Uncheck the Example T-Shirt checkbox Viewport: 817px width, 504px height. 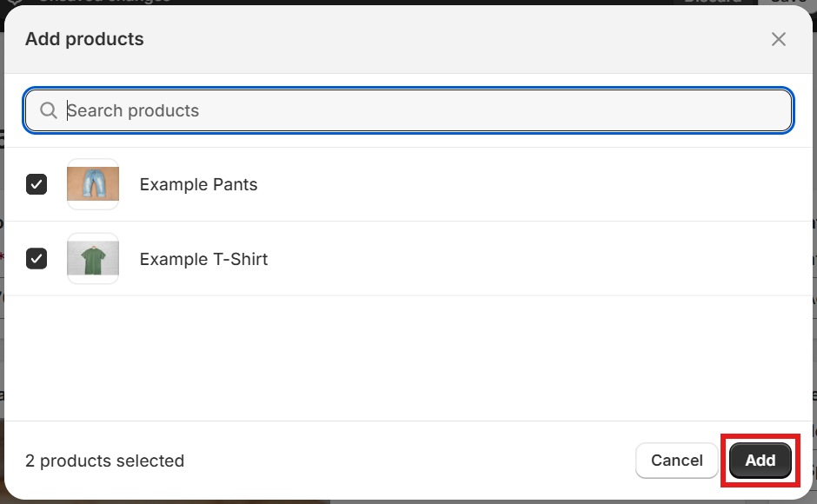[37, 258]
